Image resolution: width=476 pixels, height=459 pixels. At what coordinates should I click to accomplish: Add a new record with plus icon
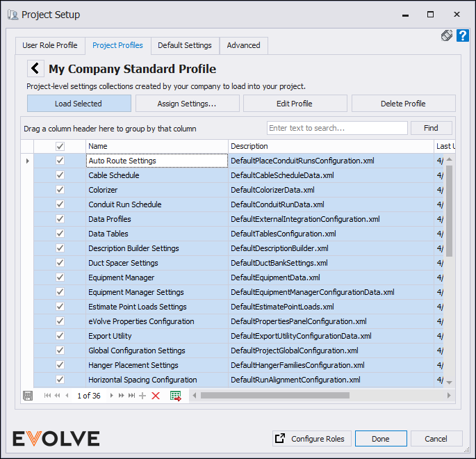[x=142, y=396]
